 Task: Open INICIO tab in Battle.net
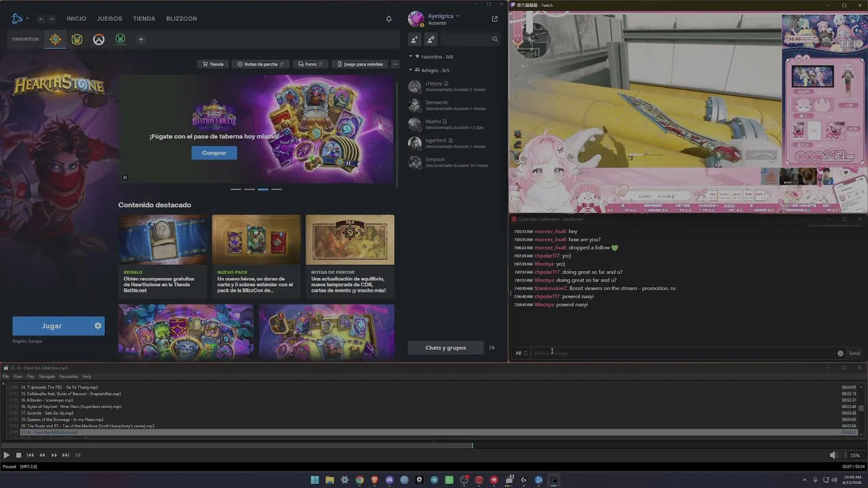pos(77,19)
